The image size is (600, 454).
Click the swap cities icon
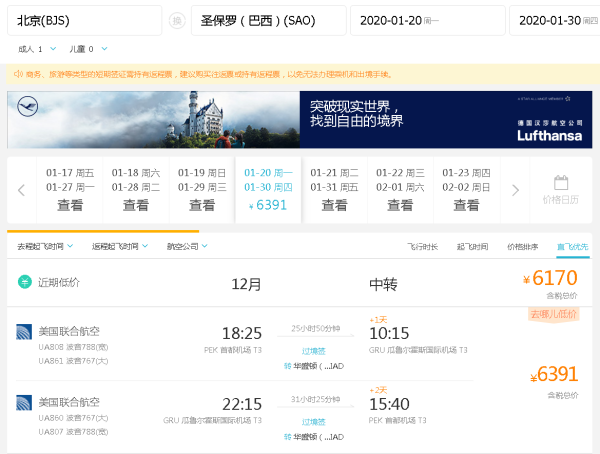177,20
